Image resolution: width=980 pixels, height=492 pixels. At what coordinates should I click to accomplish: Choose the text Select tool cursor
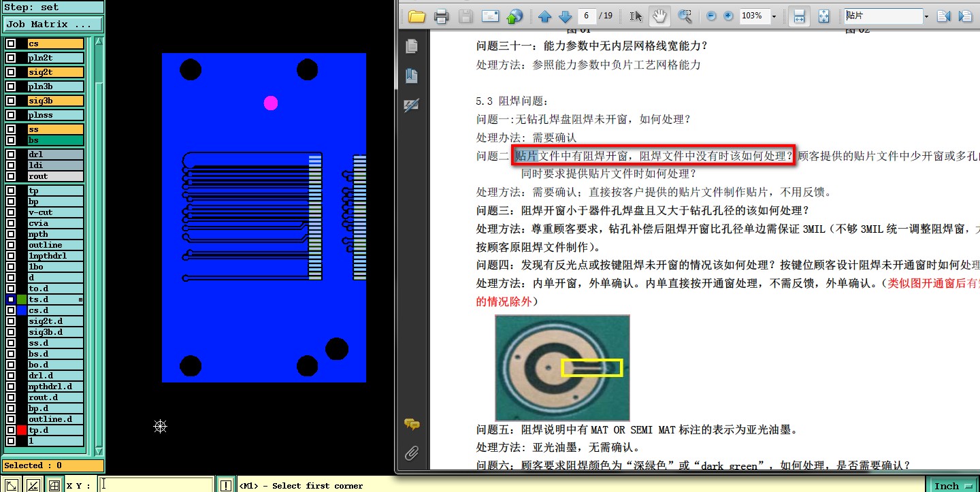[636, 16]
